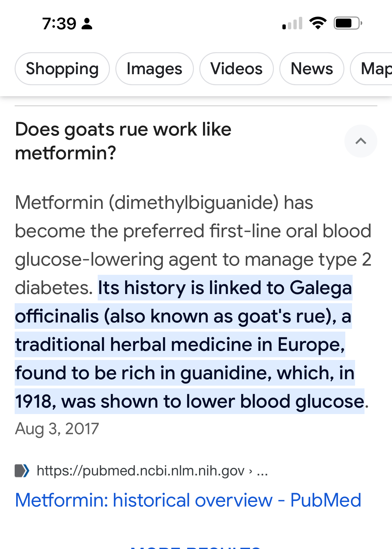The image size is (392, 549).
Task: Tap the Wi-Fi status icon
Action: point(318,23)
